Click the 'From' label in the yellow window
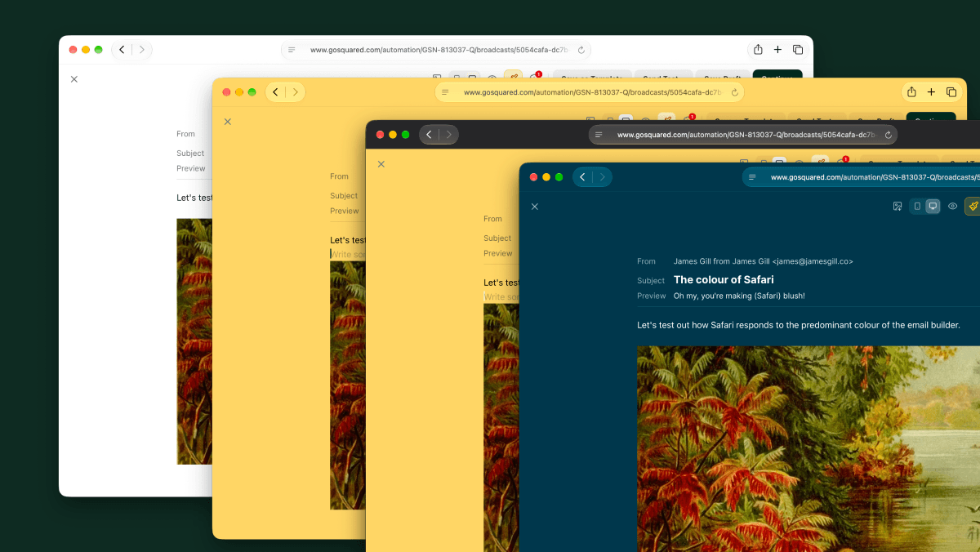 [339, 176]
